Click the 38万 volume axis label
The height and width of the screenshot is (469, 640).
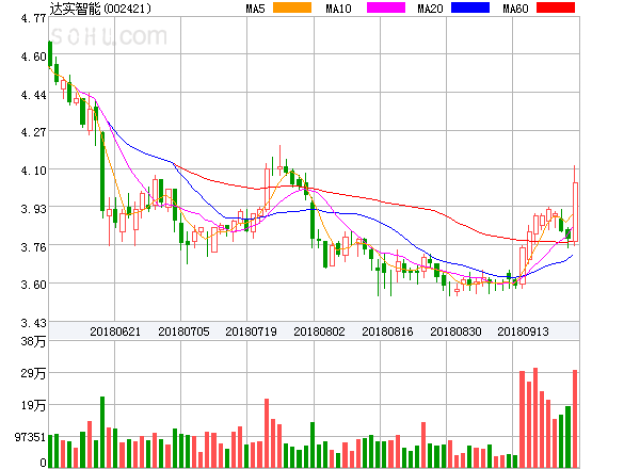33,341
